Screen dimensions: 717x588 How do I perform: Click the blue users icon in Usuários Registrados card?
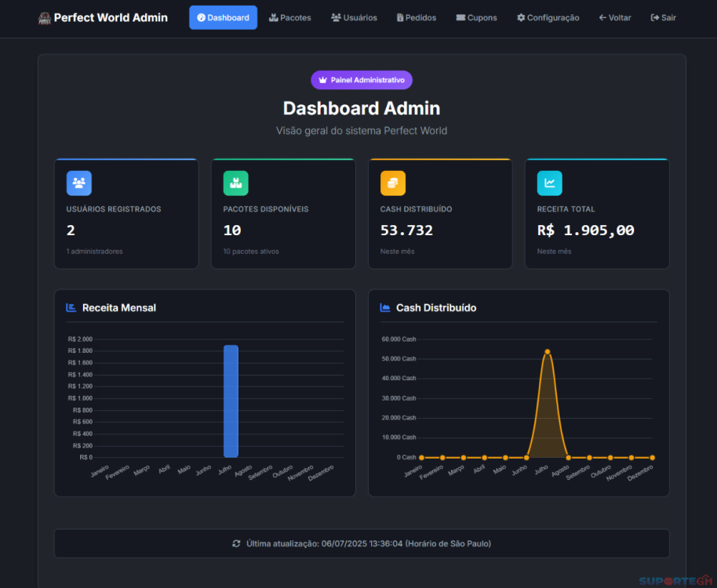pyautogui.click(x=79, y=183)
